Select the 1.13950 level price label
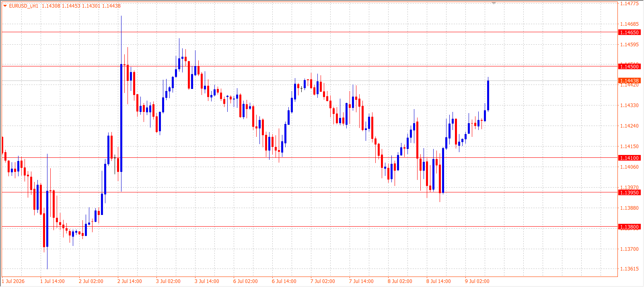This screenshot has width=644, height=287. tap(629, 193)
